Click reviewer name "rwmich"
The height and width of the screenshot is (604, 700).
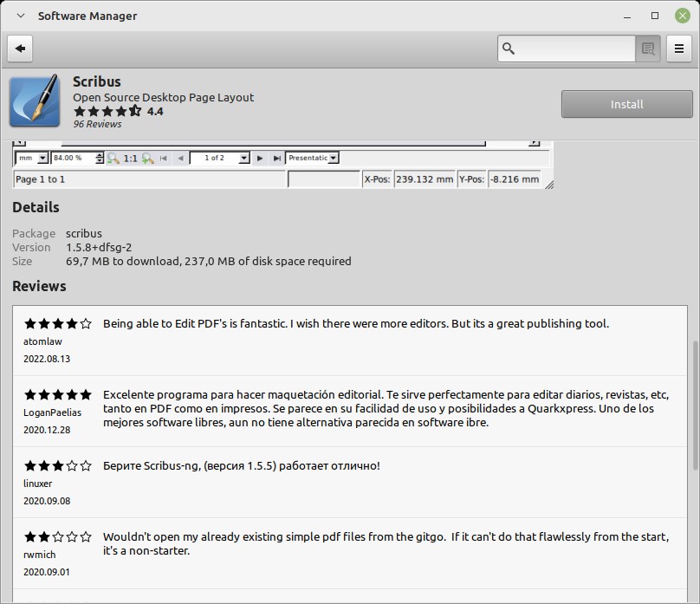click(40, 555)
